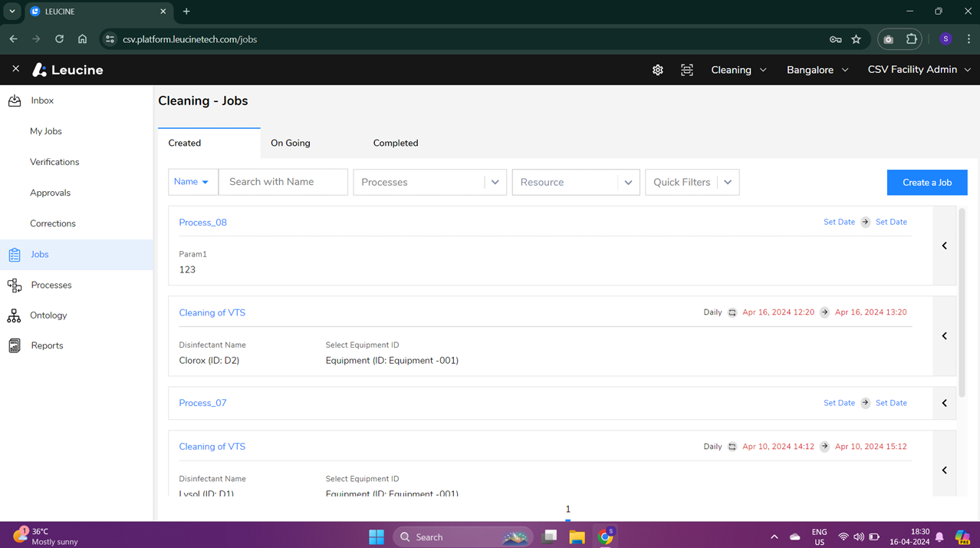980x548 pixels.
Task: Open browser profile avatar S
Action: click(x=945, y=39)
